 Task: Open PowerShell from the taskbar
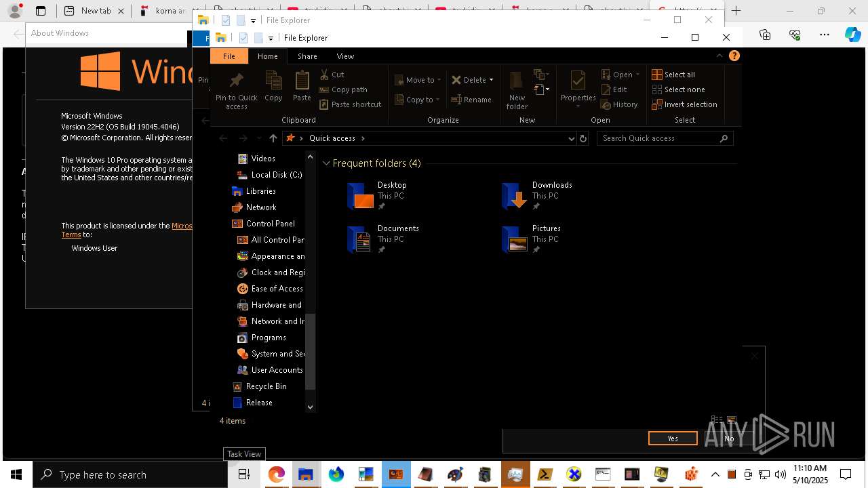[545, 474]
